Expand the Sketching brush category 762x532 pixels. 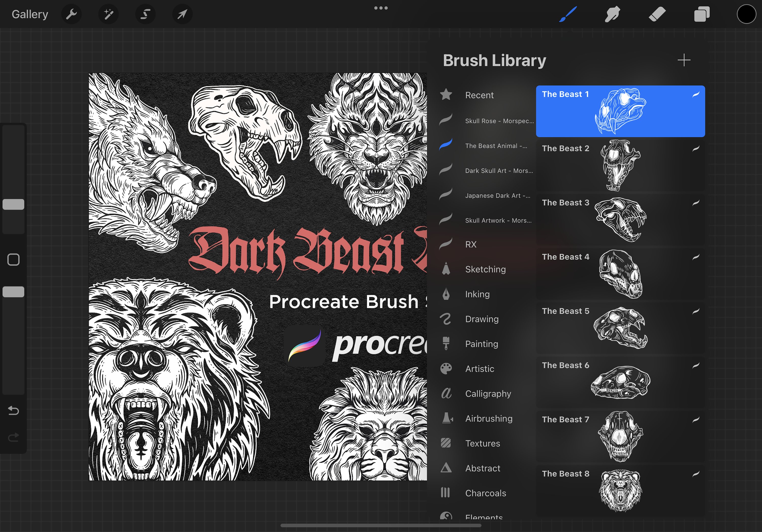[485, 269]
